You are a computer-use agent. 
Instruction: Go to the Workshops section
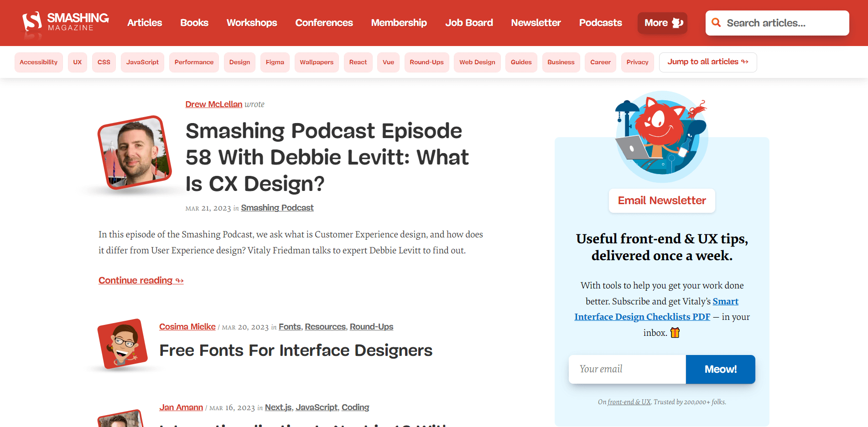point(252,23)
